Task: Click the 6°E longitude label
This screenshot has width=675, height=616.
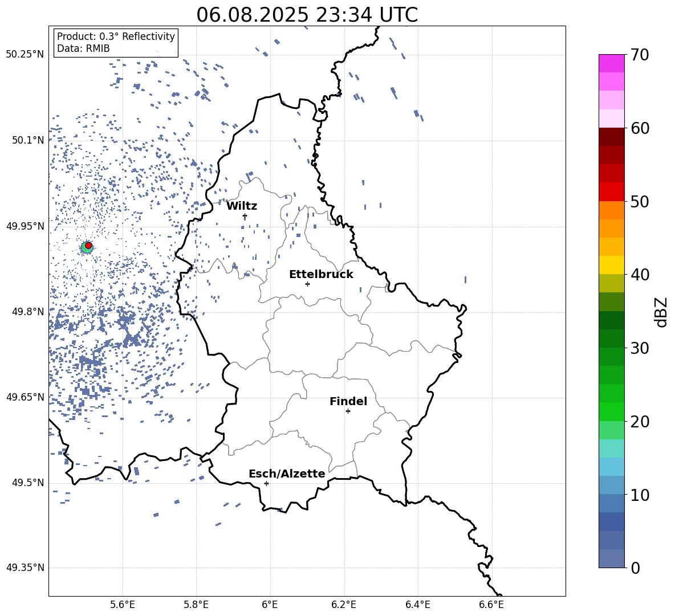Action: coord(270,605)
